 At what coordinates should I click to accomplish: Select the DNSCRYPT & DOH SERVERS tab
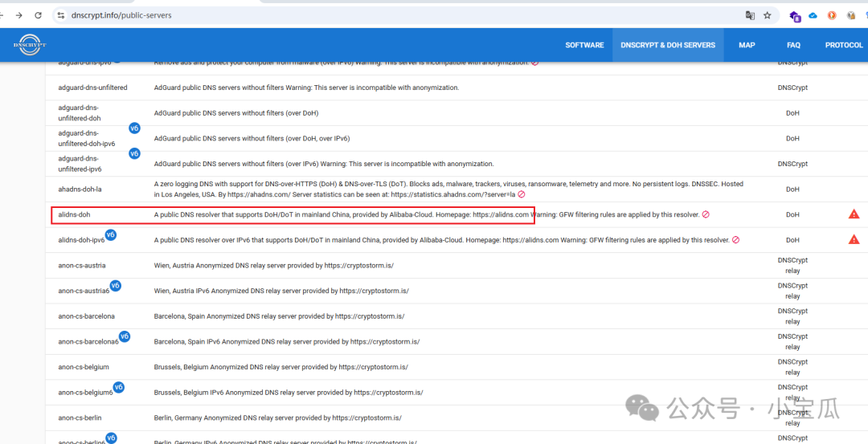click(667, 45)
